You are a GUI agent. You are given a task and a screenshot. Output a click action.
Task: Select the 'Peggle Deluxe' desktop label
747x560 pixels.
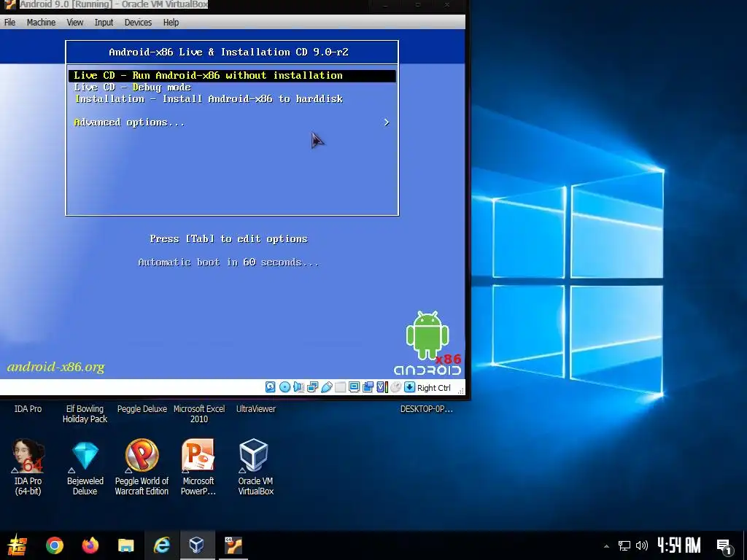[x=142, y=408]
